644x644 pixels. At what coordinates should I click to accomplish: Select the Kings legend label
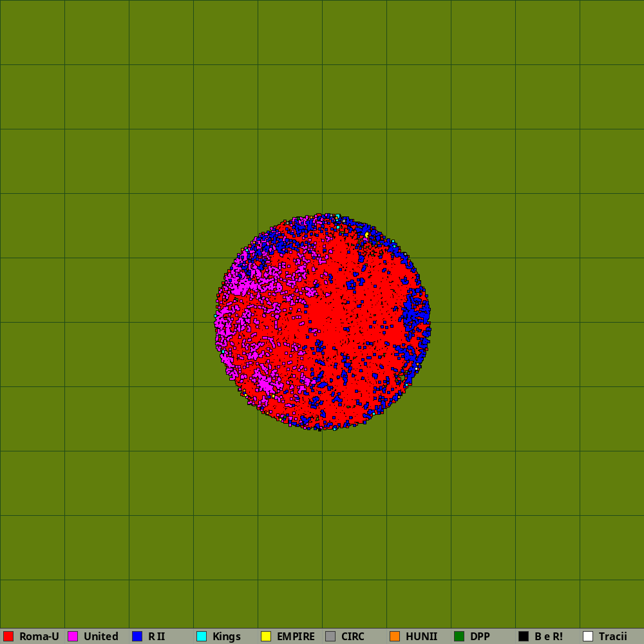click(x=227, y=636)
